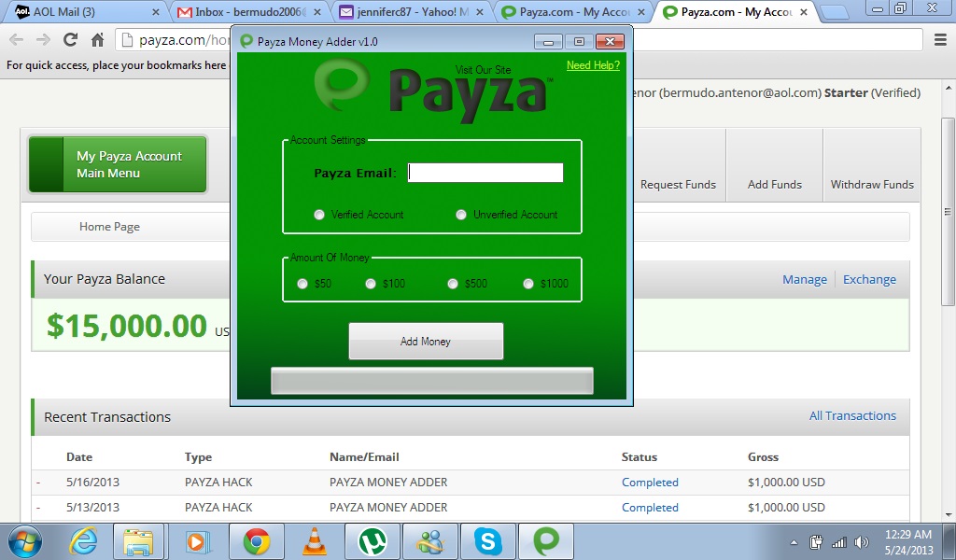Click the progress bar below Add Money

[x=432, y=380]
